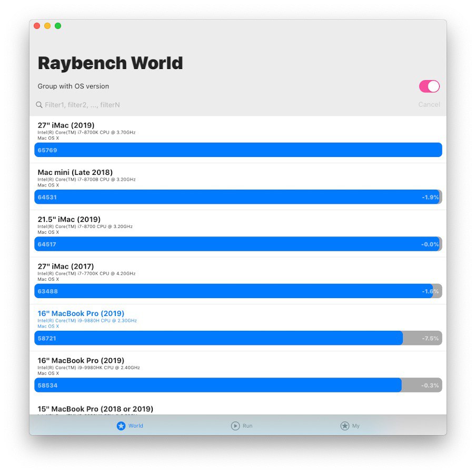Click the i7-8700B CPU description
476x474 pixels.
[86, 180]
